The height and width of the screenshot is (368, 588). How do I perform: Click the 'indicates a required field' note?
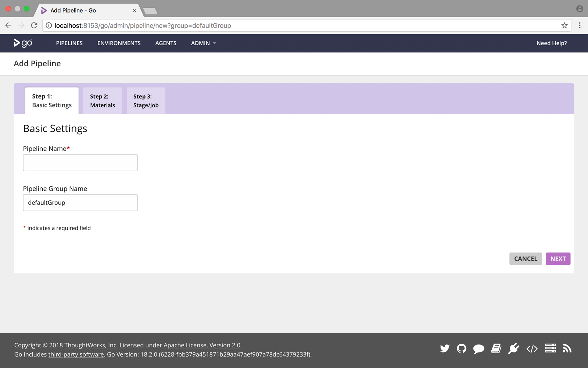pyautogui.click(x=59, y=228)
